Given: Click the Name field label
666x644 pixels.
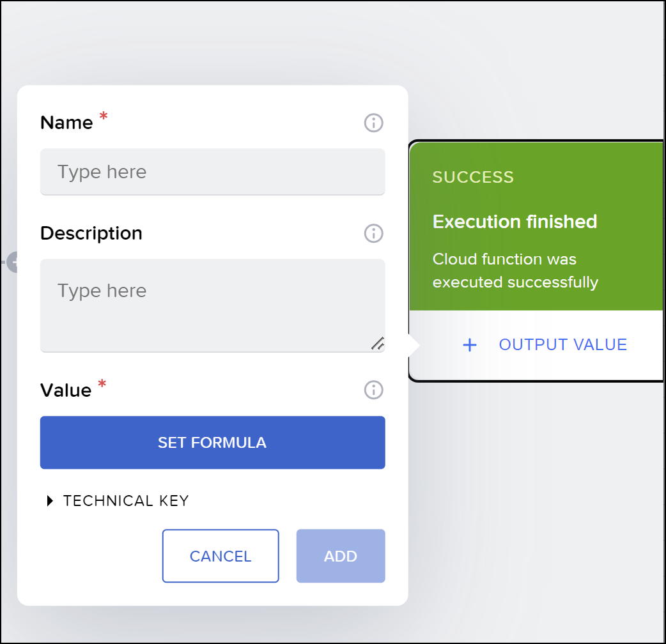Looking at the screenshot, I should pyautogui.click(x=66, y=123).
